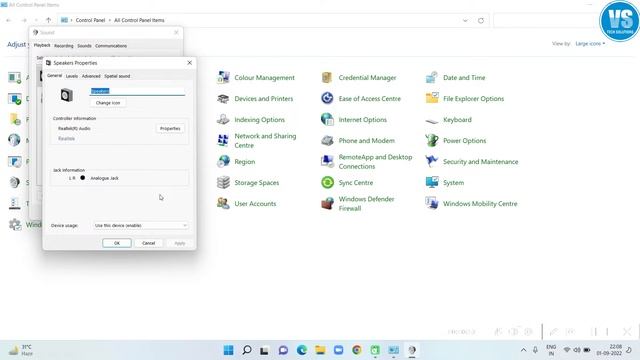The image size is (640, 360).
Task: Expand the View by Large icons dropdown
Action: [590, 44]
